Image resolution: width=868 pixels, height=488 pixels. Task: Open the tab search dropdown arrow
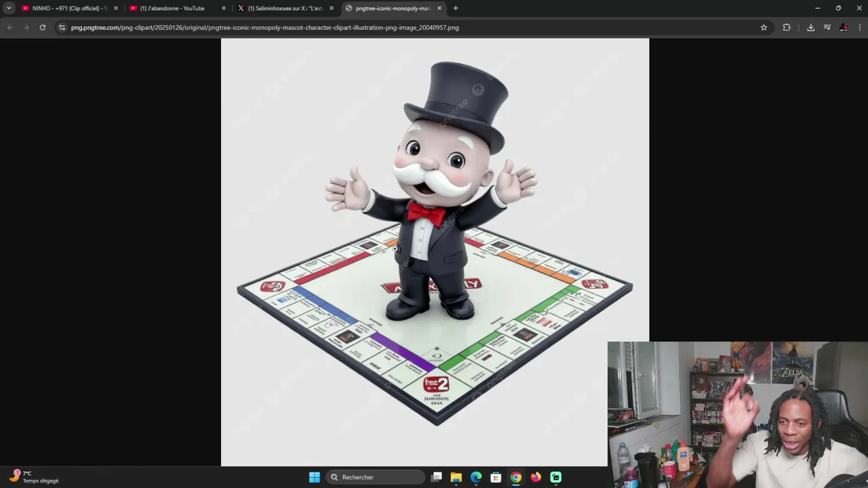pyautogui.click(x=9, y=8)
